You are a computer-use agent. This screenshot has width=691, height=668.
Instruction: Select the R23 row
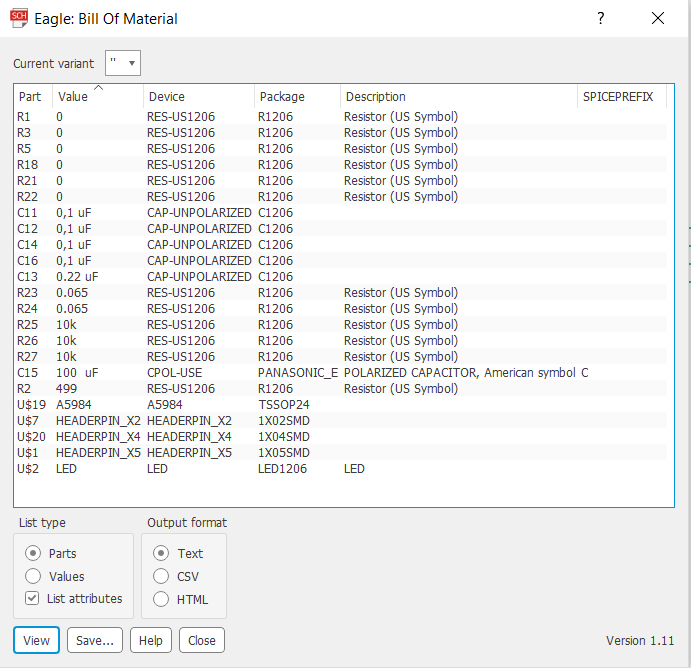click(x=341, y=293)
